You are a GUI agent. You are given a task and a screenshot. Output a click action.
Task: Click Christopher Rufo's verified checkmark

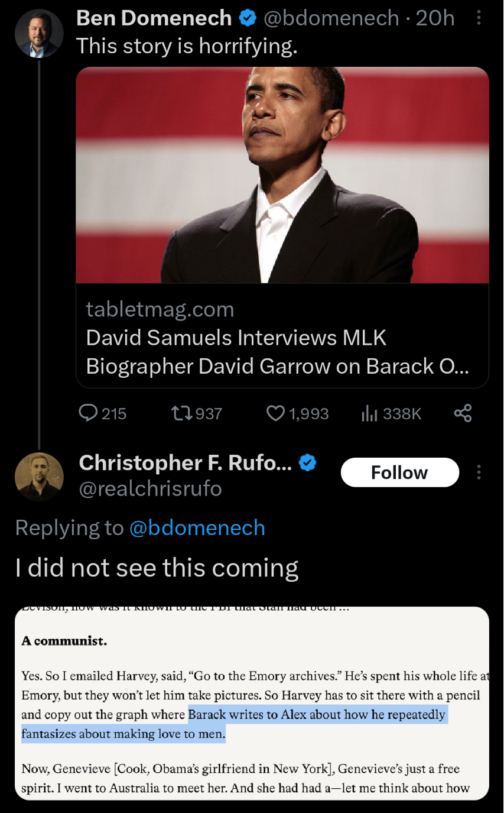307,462
